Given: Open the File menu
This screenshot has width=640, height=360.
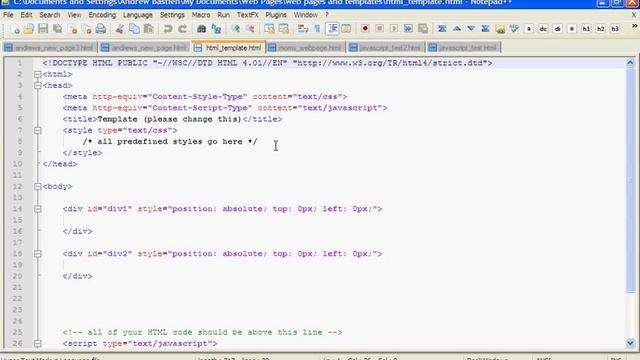Looking at the screenshot, I should click(x=8, y=15).
